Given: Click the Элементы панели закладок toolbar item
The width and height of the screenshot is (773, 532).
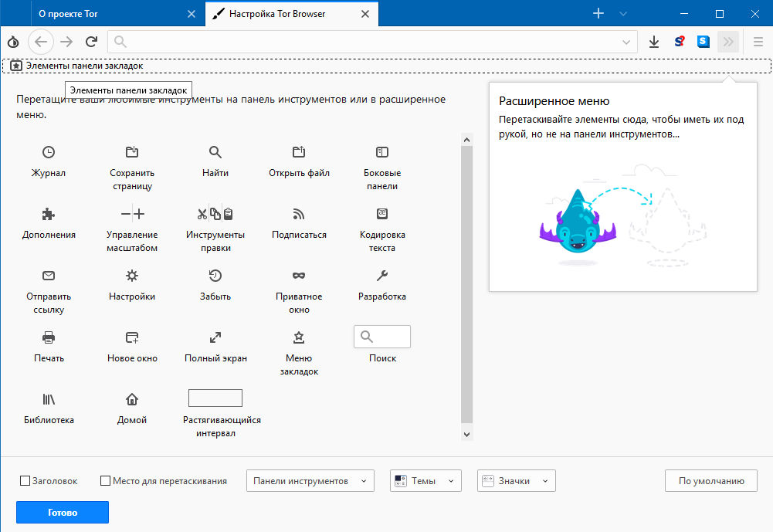Looking at the screenshot, I should click(77, 66).
